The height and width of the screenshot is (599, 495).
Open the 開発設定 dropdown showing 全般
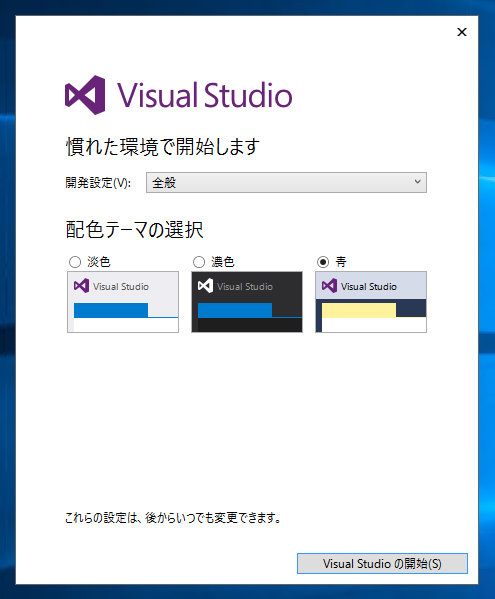286,183
